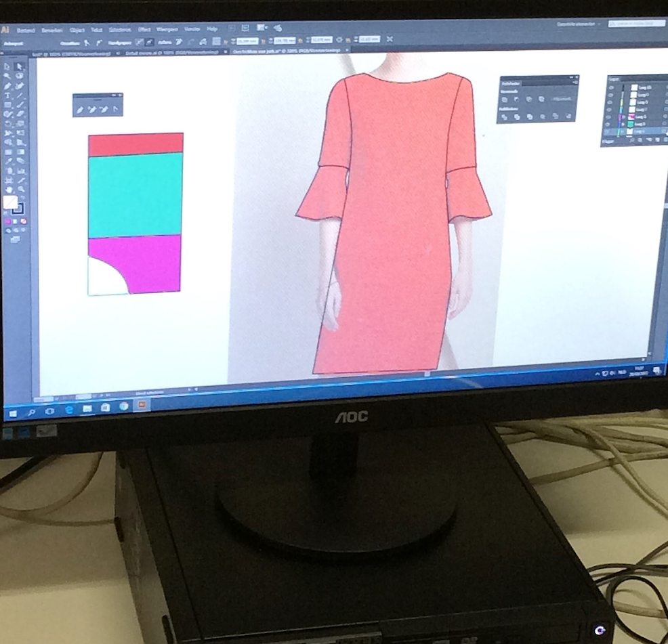This screenshot has width=668, height=644.
Task: Select the Paintbrush tool
Action: [x=20, y=105]
